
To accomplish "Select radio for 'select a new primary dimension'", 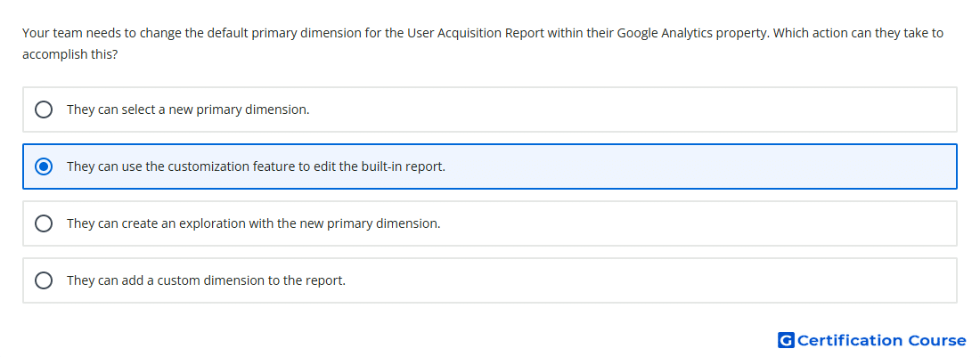I will [44, 110].
